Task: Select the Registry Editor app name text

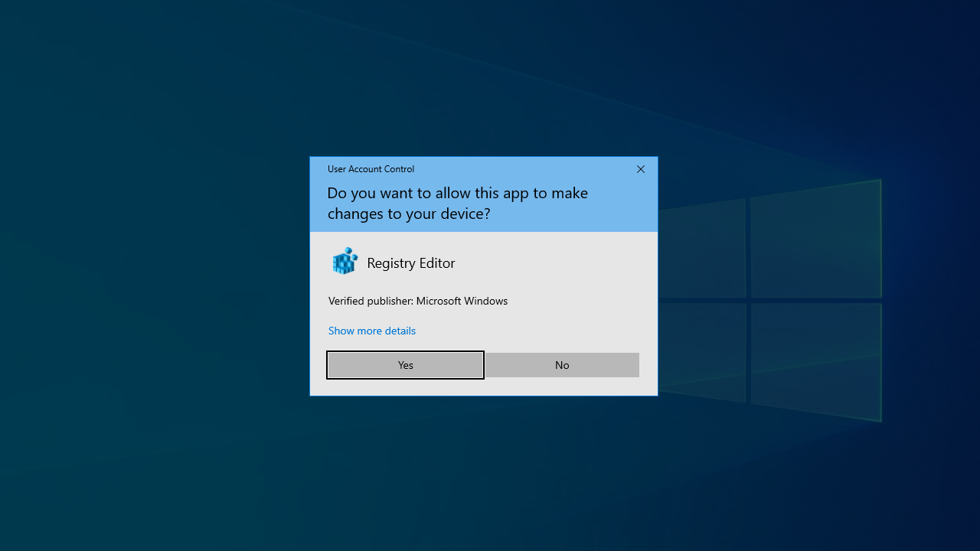Action: coord(411,263)
